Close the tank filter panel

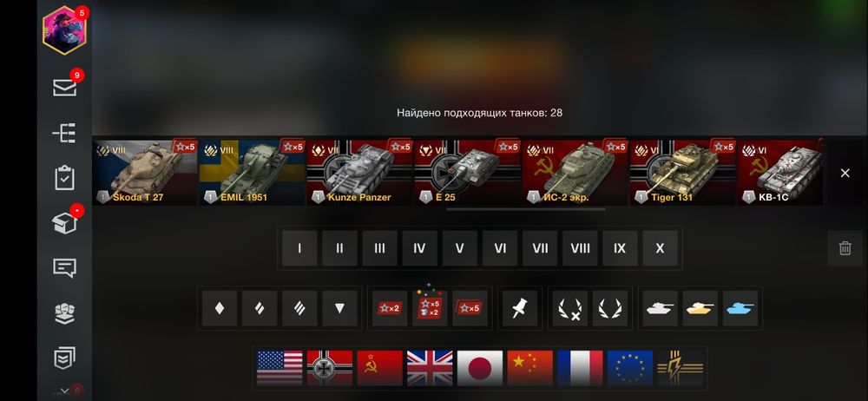pyautogui.click(x=845, y=174)
